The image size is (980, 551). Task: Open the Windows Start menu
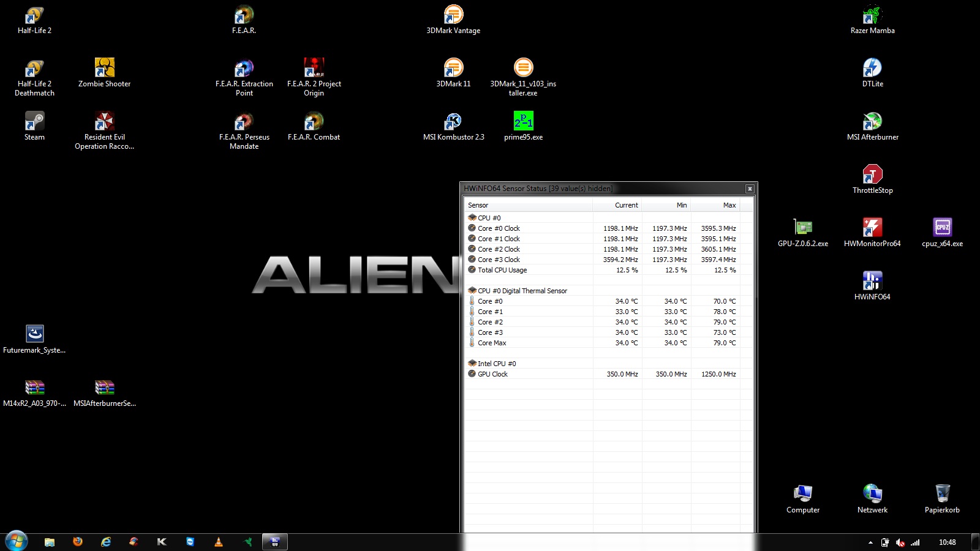click(17, 542)
